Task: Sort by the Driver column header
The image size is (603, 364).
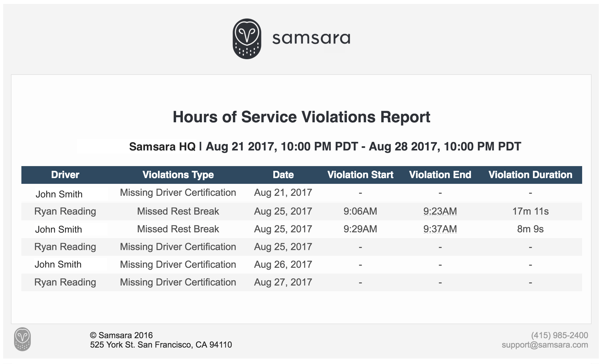Action: coord(65,175)
